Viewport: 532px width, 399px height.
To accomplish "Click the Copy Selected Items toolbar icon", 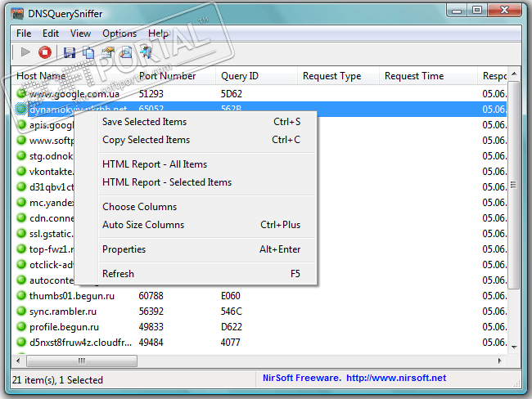I will coord(88,52).
